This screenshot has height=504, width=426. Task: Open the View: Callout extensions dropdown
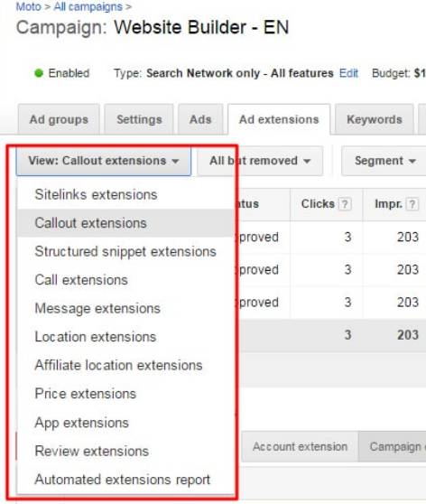point(104,161)
